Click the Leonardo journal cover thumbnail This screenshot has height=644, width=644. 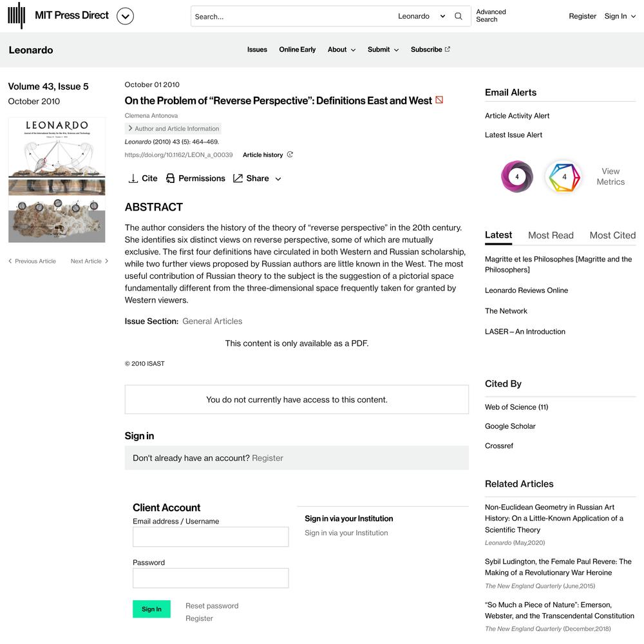coord(57,180)
